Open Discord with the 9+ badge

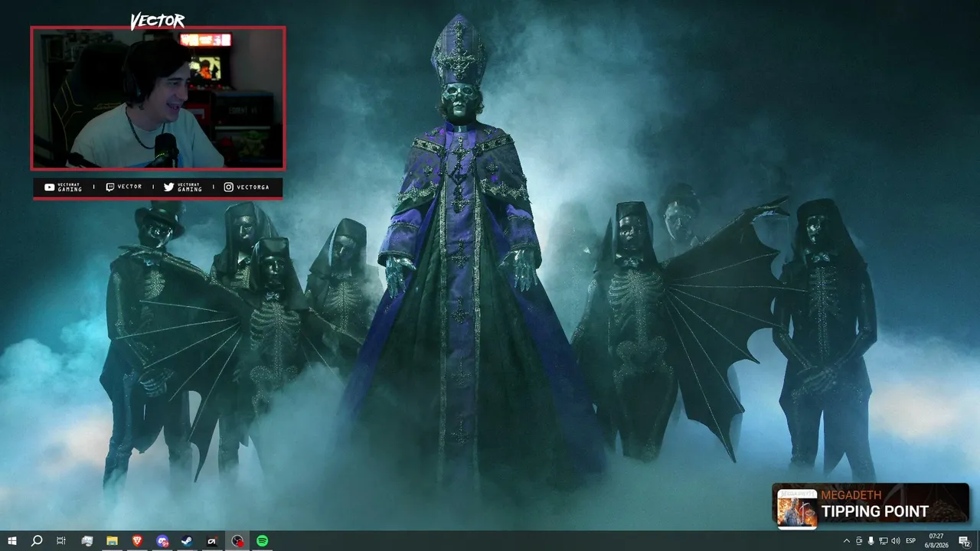(x=162, y=541)
